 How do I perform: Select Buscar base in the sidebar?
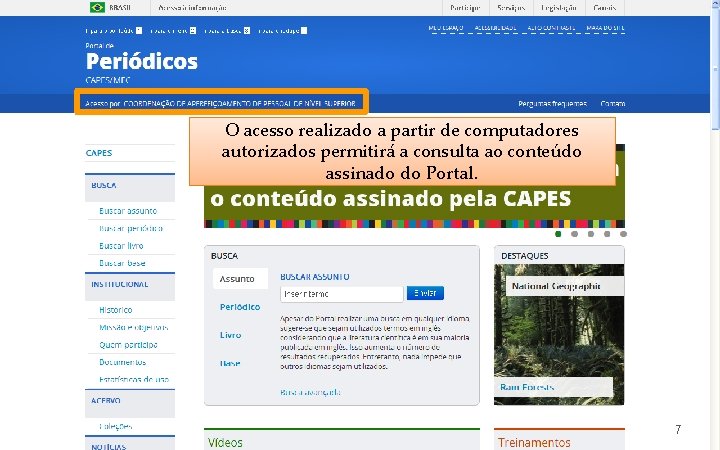[122, 263]
